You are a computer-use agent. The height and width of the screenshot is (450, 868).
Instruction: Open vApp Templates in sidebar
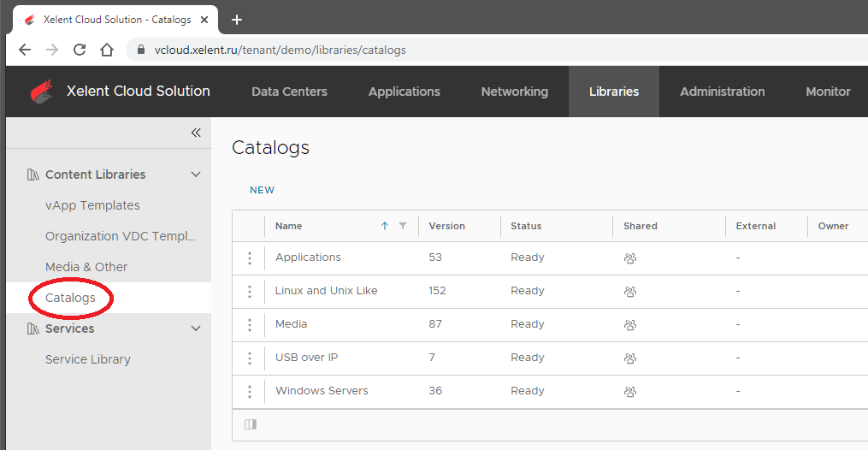click(x=92, y=205)
